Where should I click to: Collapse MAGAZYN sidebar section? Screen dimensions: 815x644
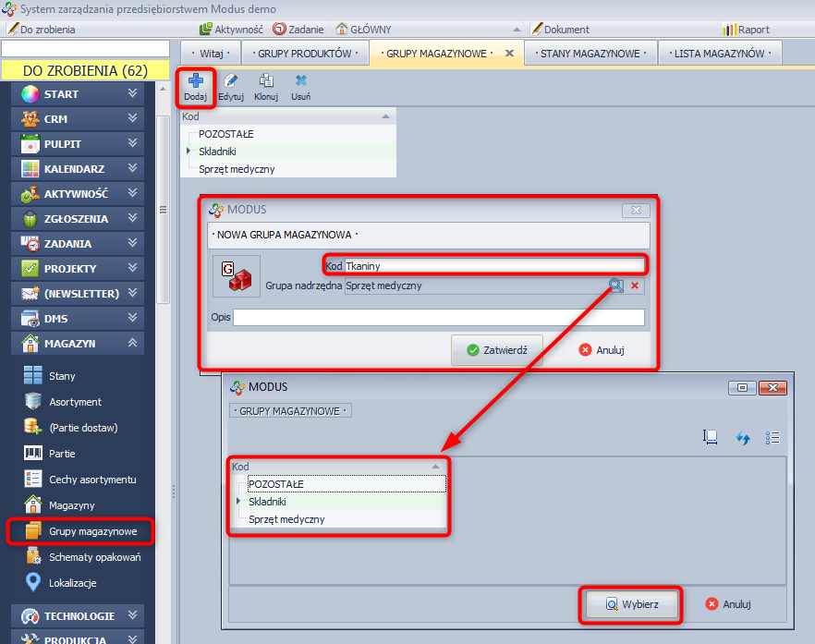coord(78,344)
